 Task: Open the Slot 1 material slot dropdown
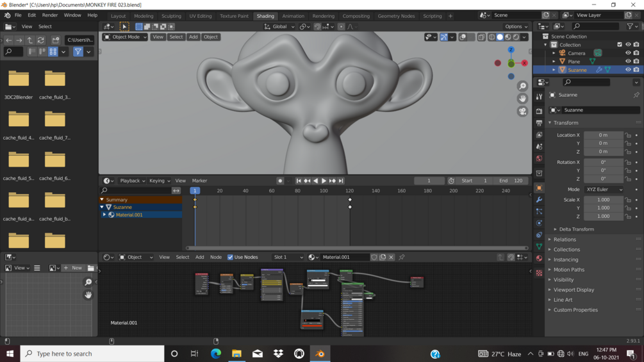point(288,258)
